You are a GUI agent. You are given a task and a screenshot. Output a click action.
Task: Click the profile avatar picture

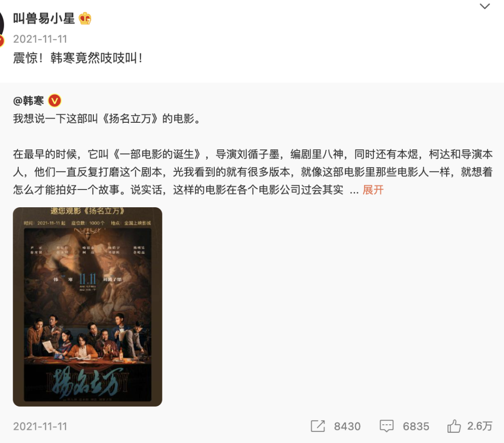pyautogui.click(x=1, y=24)
